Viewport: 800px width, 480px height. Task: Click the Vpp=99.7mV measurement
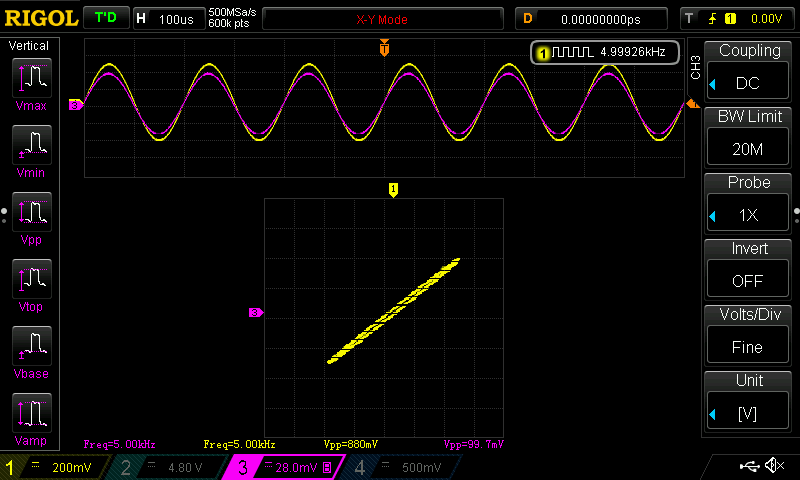pyautogui.click(x=473, y=444)
